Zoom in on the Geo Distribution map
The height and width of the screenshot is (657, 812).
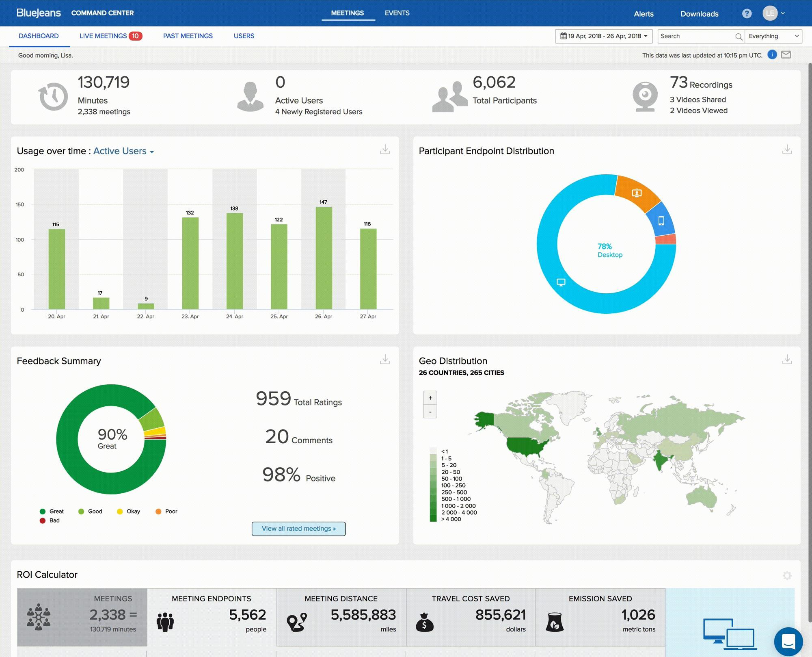coord(430,397)
